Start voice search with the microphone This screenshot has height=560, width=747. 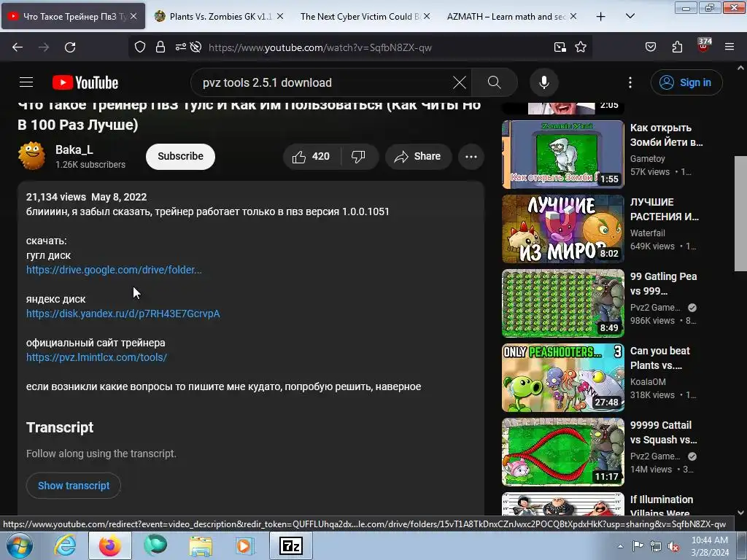543,82
